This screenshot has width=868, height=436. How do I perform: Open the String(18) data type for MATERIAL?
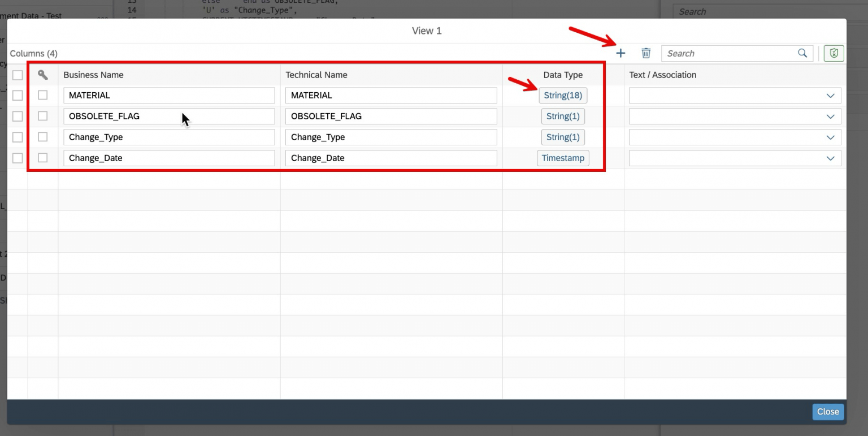click(x=563, y=95)
